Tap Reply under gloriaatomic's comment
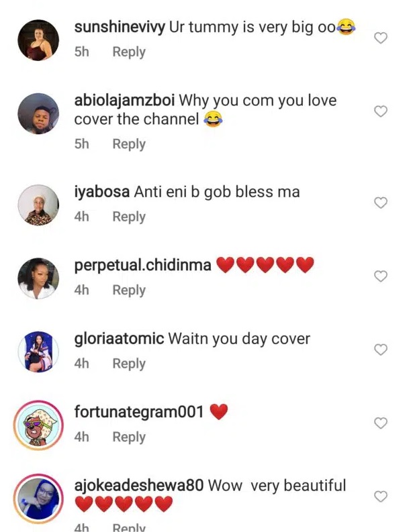The image size is (413, 532). pos(129,363)
